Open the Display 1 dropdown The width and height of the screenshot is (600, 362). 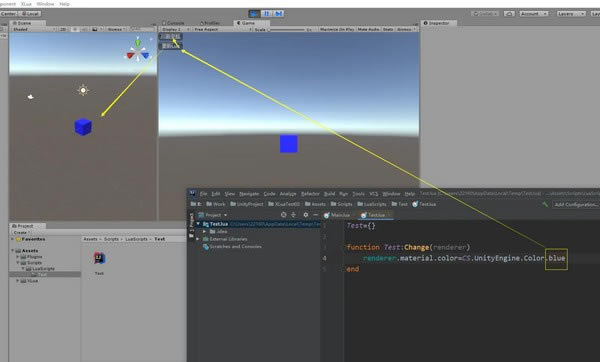point(175,29)
